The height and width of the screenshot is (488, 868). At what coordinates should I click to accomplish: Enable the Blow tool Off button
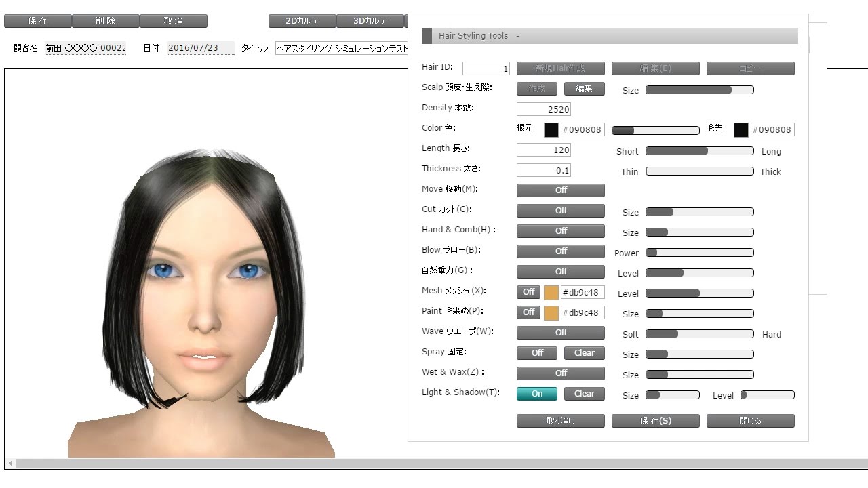coord(560,251)
